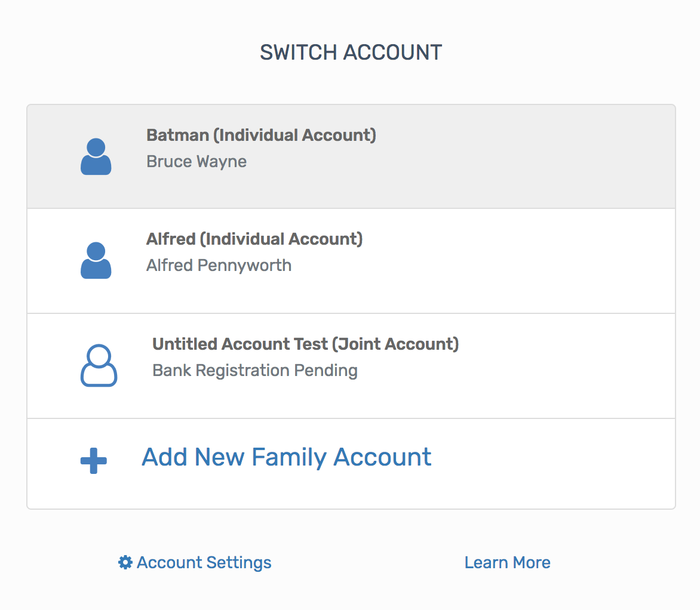The image size is (700, 610).
Task: Click Alfred's solid person icon
Action: pyautogui.click(x=96, y=261)
